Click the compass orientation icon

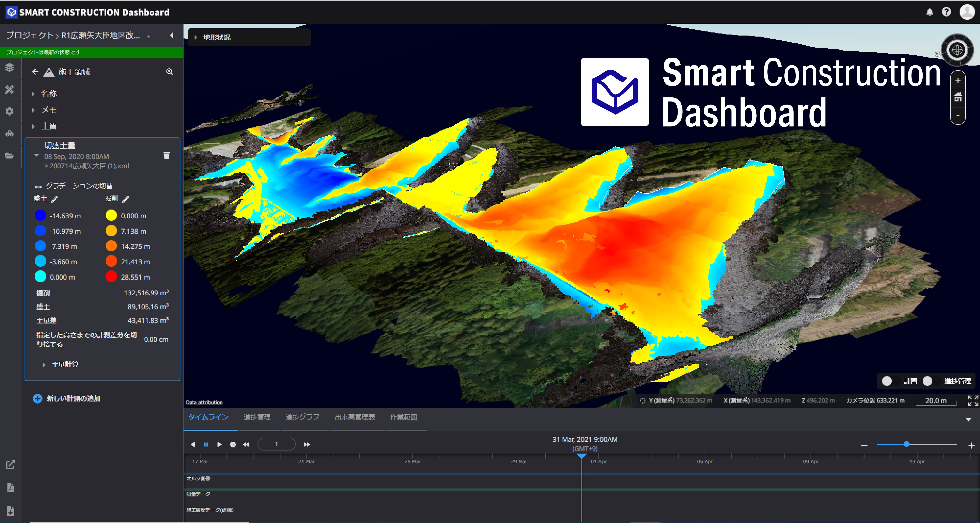(957, 50)
